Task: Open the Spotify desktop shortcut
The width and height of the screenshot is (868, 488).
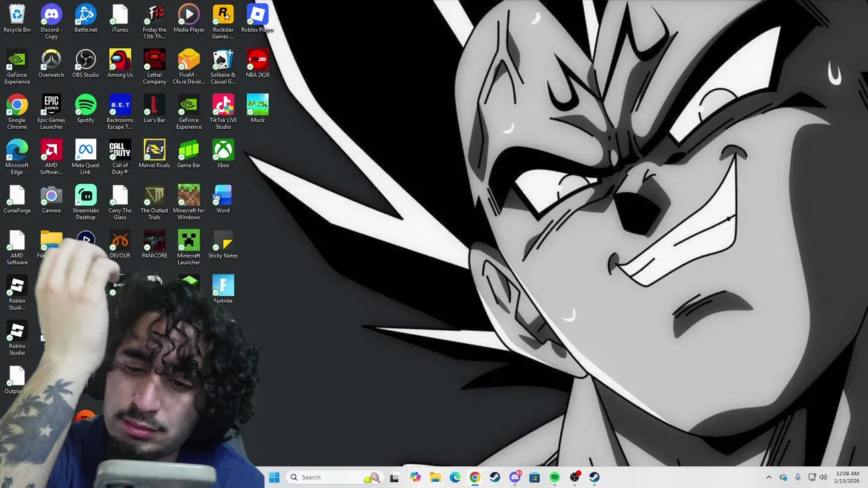Action: pos(85,109)
